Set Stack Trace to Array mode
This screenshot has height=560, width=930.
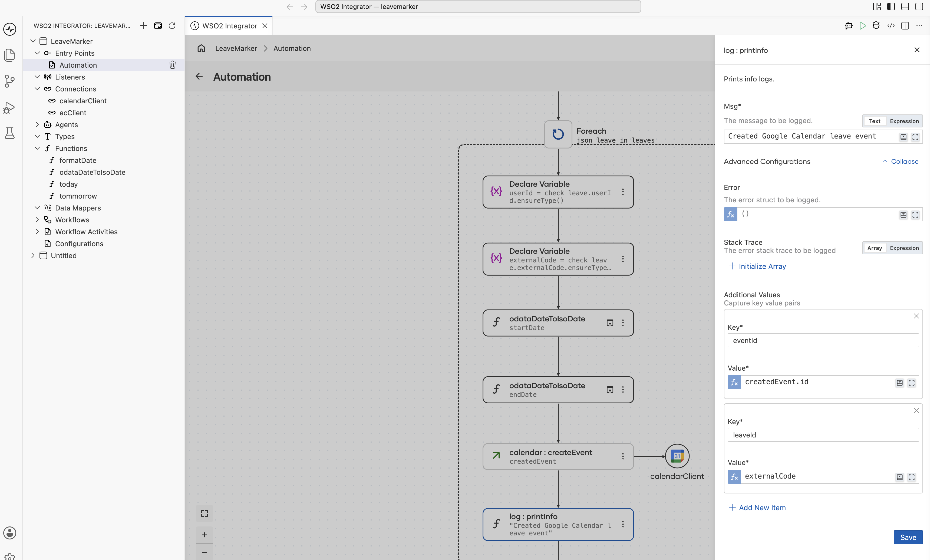coord(875,248)
